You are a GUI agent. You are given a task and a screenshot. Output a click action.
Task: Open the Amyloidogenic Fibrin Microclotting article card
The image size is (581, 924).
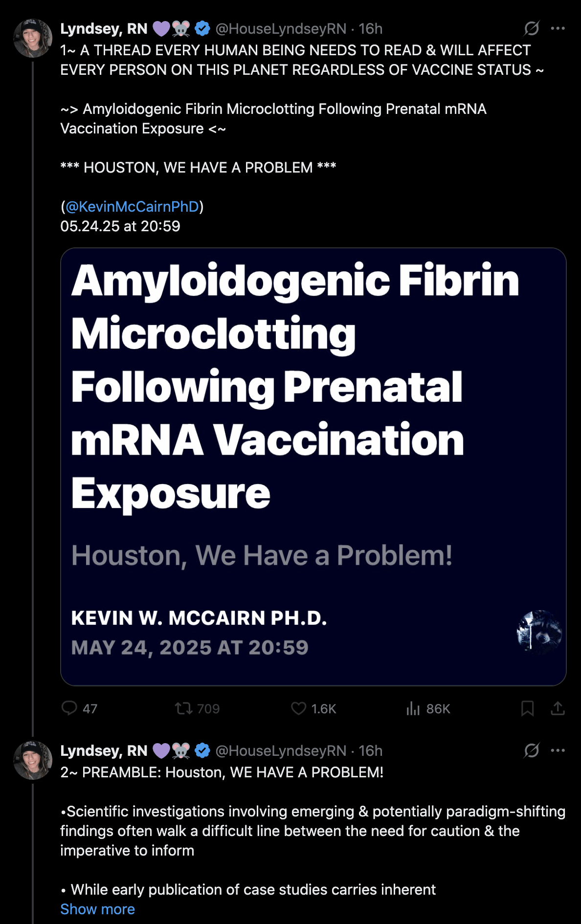pyautogui.click(x=313, y=466)
